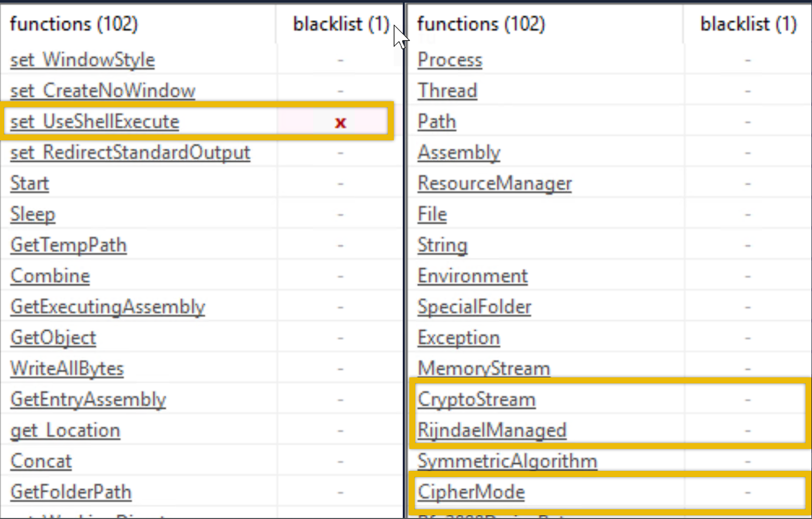The image size is (812, 519).
Task: Open the GetFolderPath function
Action: coord(71,492)
